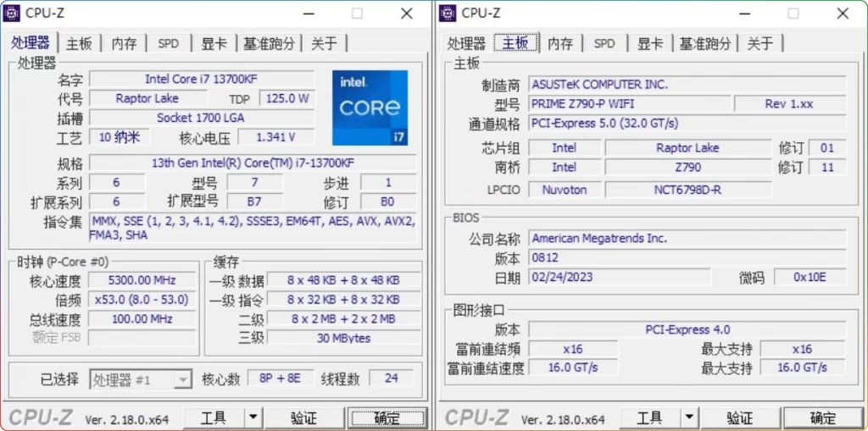The height and width of the screenshot is (431, 868).
Task: Click the BIOS version 0812
Action: 687,257
